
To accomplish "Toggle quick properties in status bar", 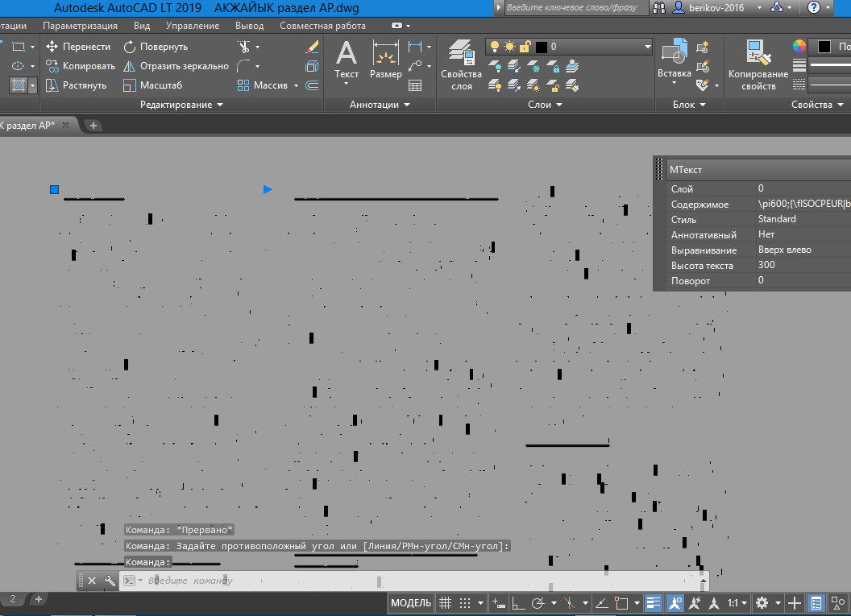I will pos(816,603).
